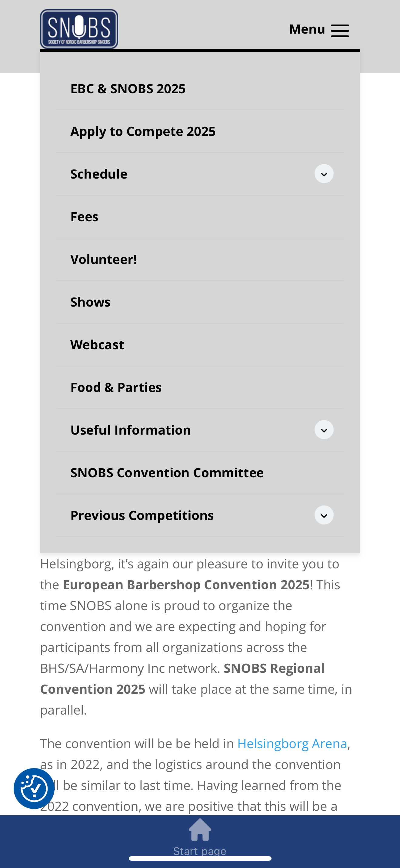
Task: Click the SNOBS logo
Action: pos(79,29)
